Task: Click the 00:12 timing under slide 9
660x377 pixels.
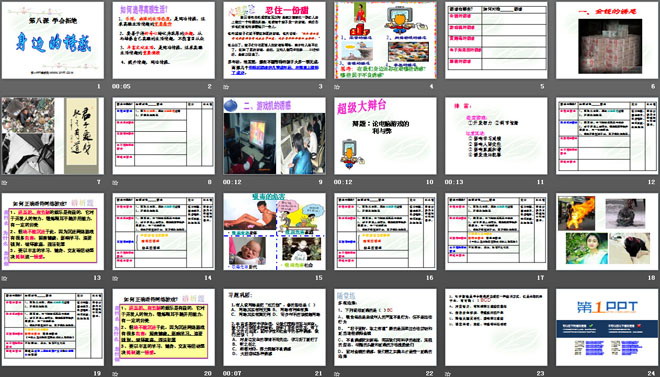Action: pos(232,182)
